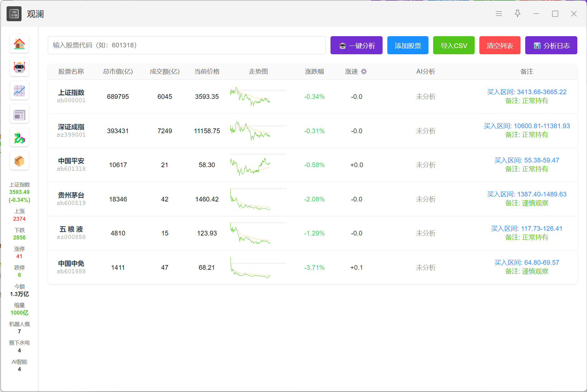Sort by 涨跌幅 column header
The width and height of the screenshot is (587, 392).
click(x=315, y=71)
